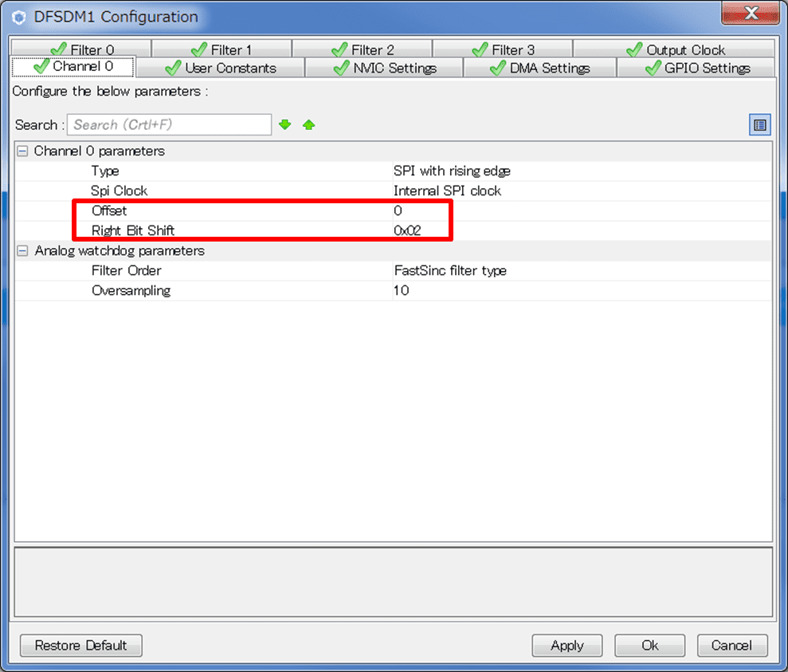Open the Type value SPI with rising edge
Image resolution: width=788 pixels, height=672 pixels.
coord(452,171)
